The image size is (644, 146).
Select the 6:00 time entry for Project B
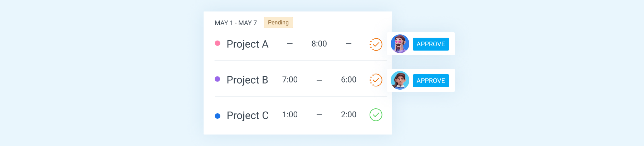348,80
